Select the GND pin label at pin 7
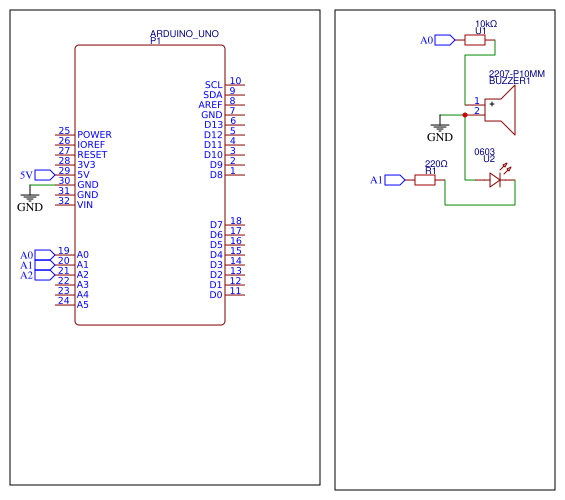 pos(212,115)
